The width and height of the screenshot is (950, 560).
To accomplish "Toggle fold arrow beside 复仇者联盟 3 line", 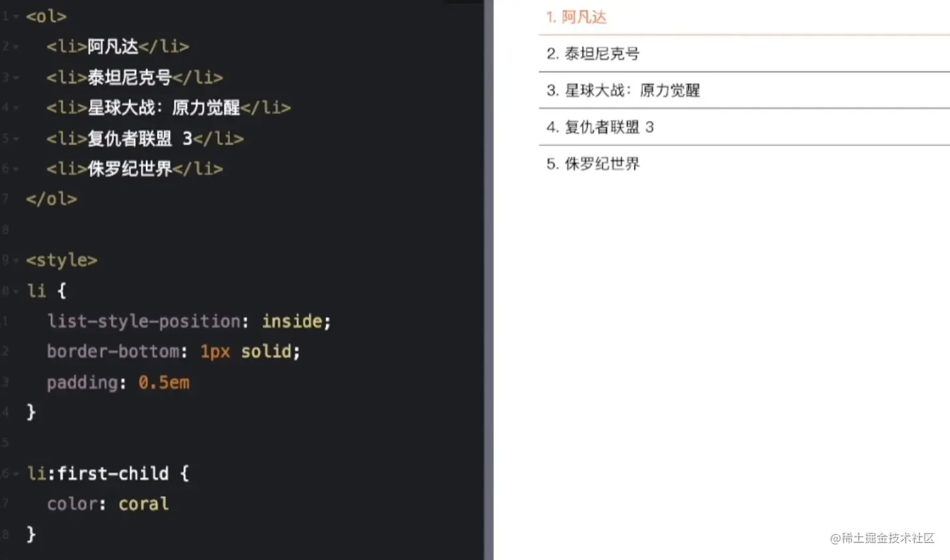I will point(15,138).
